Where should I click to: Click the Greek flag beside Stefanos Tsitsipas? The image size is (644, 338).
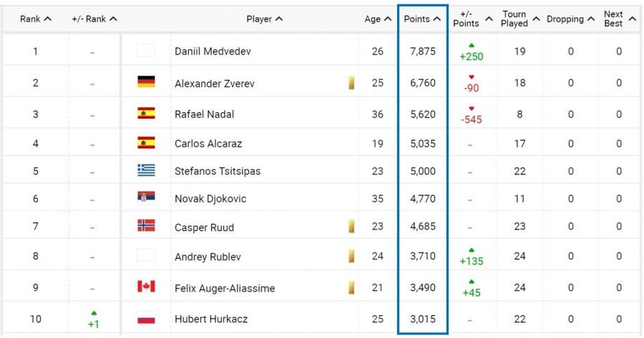coord(146,170)
